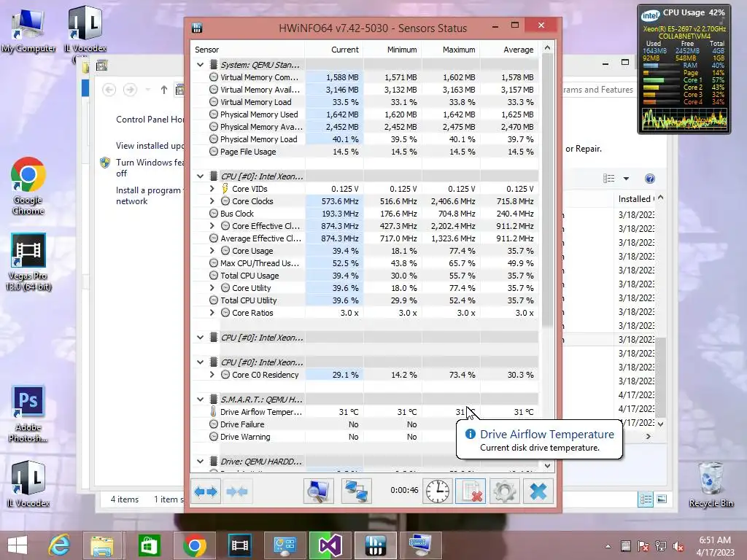Open the Recycle Bin desktop icon
This screenshot has width=747, height=560.
[x=711, y=485]
